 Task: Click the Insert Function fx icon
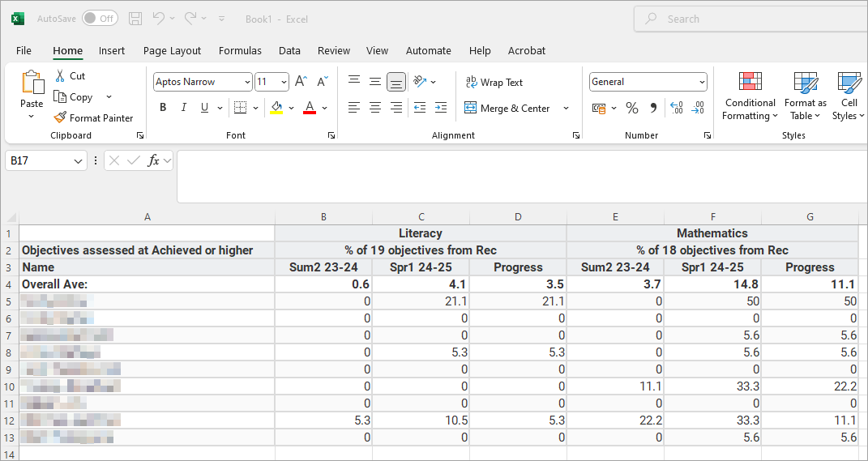click(x=153, y=161)
